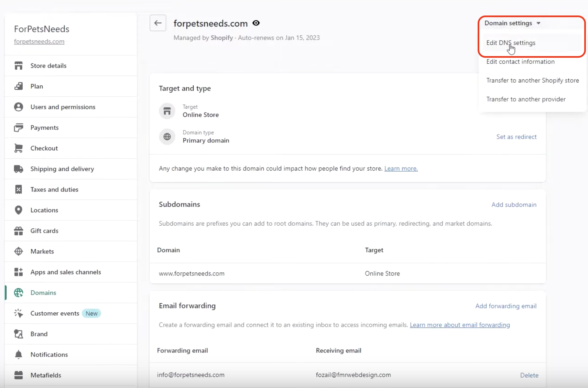Image resolution: width=588 pixels, height=388 pixels.
Task: Open Users and permissions
Action: point(71,107)
